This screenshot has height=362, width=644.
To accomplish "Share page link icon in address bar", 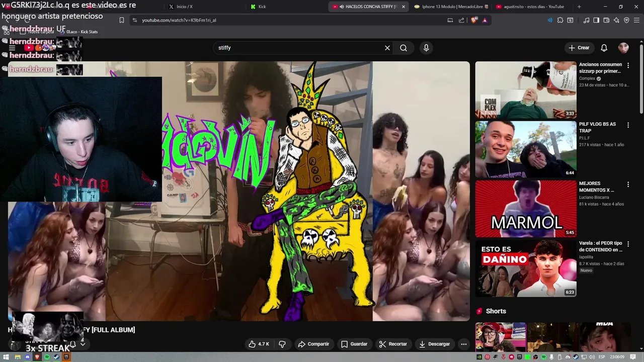I will (462, 20).
